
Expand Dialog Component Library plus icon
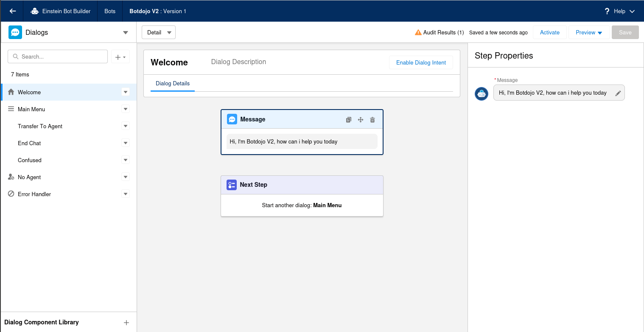[x=126, y=323]
